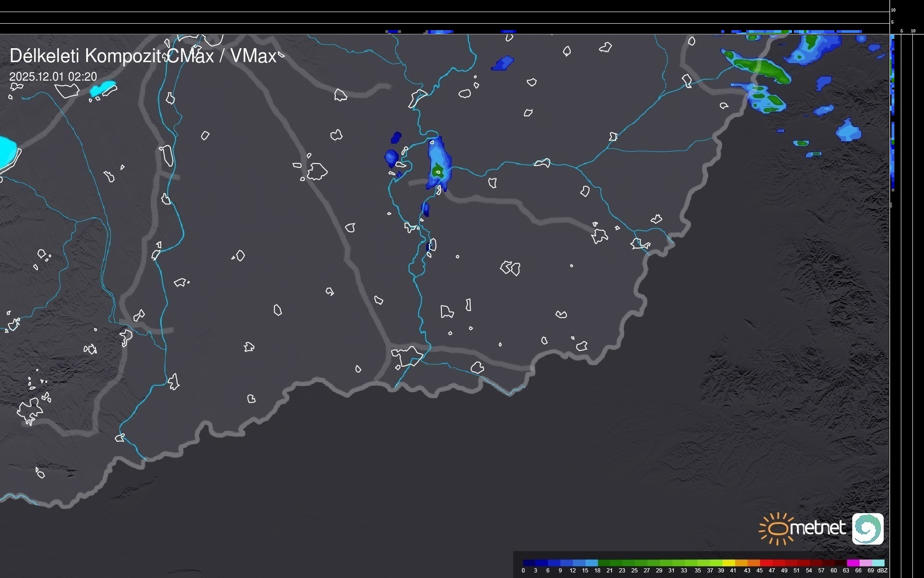Click the isolated blue echo near top center
The width and height of the screenshot is (924, 578).
(x=503, y=63)
